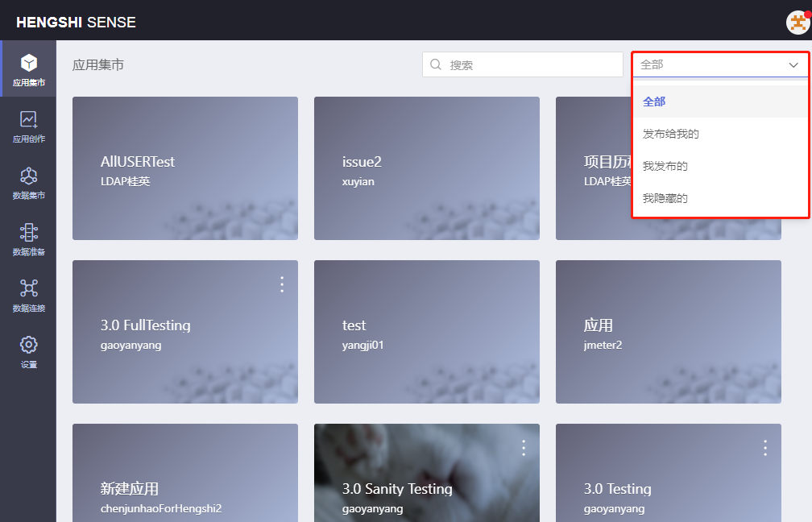812x522 pixels.
Task: Click the user avatar icon
Action: pos(798,23)
